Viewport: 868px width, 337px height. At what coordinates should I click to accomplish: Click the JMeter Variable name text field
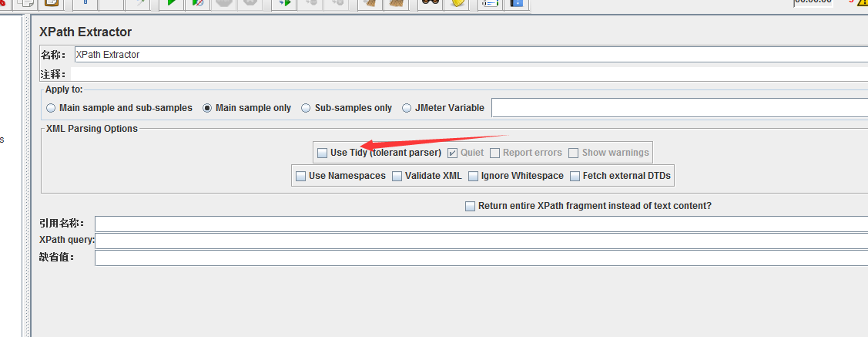click(680, 108)
